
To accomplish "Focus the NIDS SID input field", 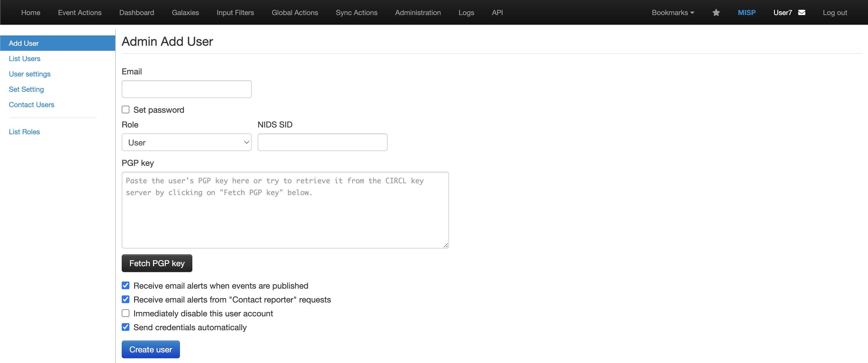I will 322,143.
